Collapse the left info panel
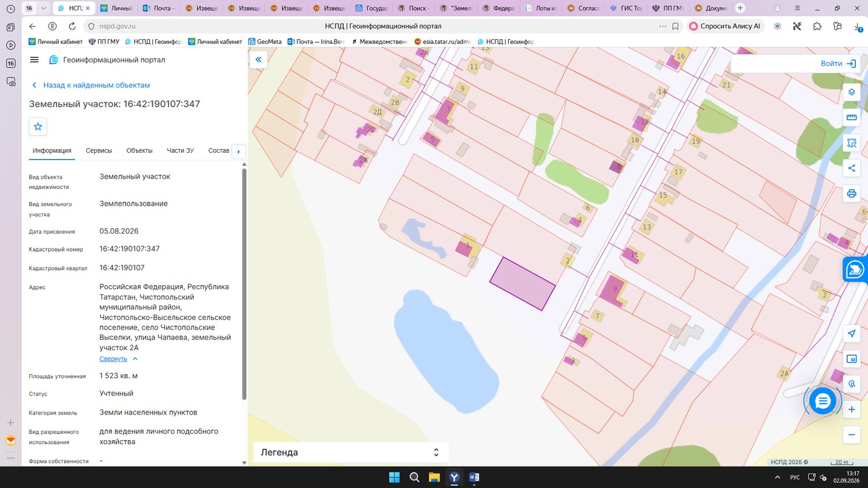This screenshot has width=868, height=488. point(259,60)
